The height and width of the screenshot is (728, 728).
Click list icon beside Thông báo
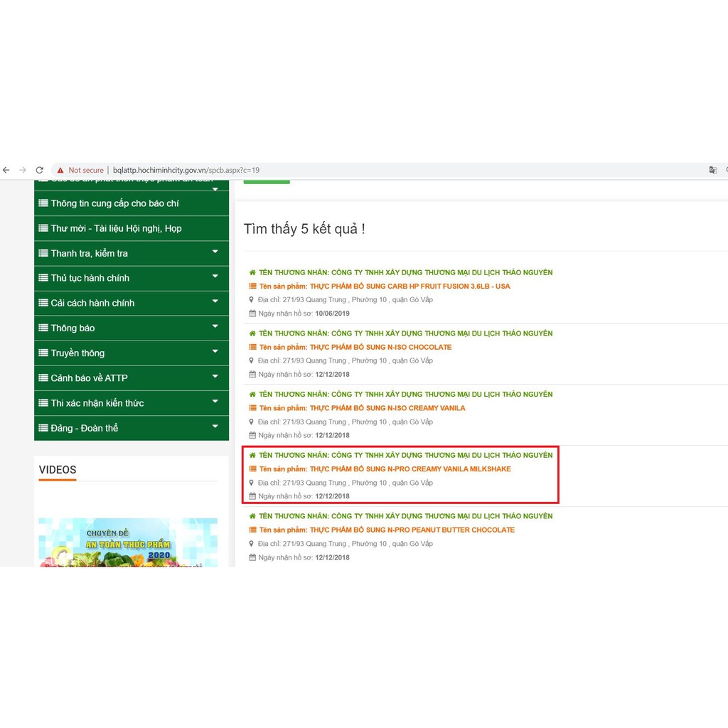(43, 328)
